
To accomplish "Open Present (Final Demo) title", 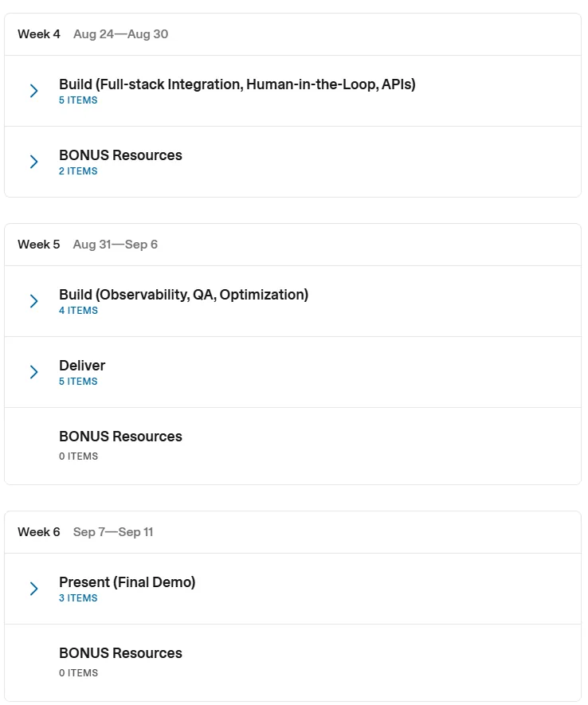I will click(127, 582).
